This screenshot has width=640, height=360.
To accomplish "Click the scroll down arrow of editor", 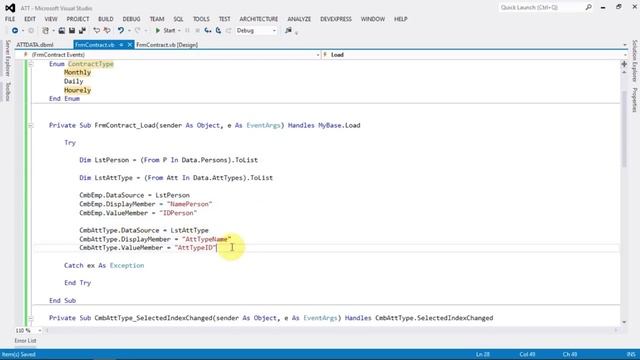I will click(x=624, y=322).
